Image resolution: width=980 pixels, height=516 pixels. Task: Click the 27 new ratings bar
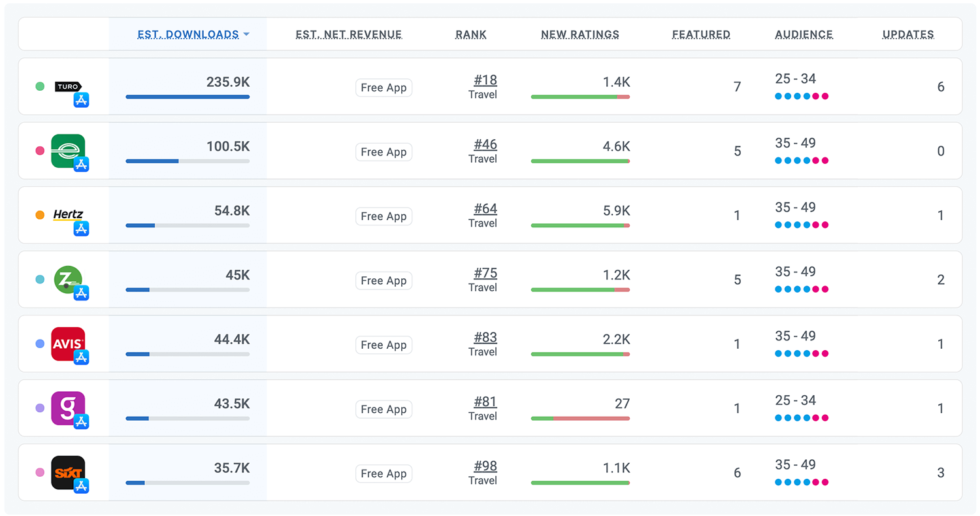(580, 419)
